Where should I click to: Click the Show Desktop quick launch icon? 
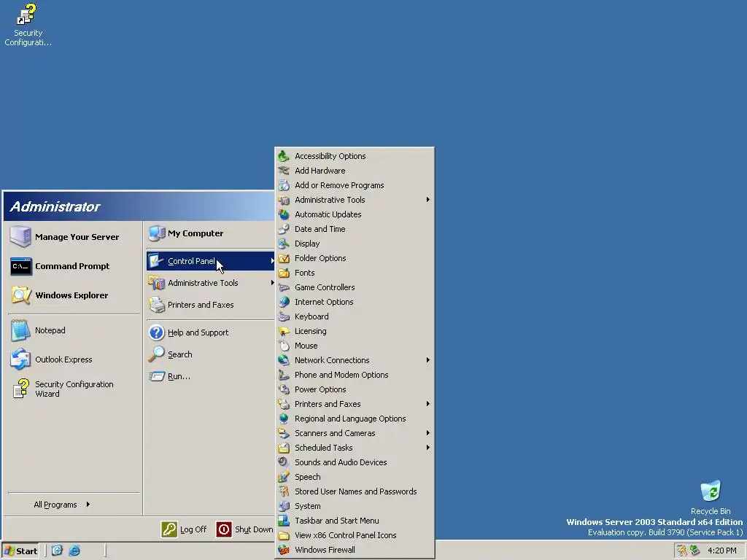point(57,551)
